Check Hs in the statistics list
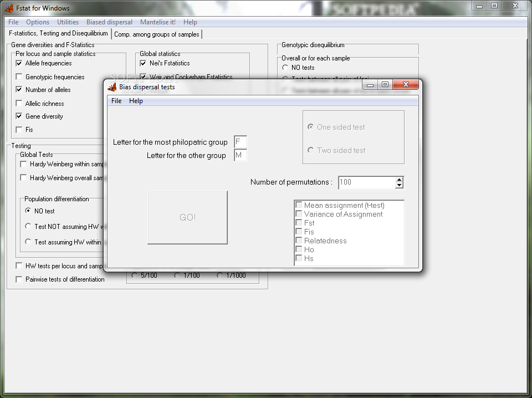The height and width of the screenshot is (398, 532). (299, 258)
